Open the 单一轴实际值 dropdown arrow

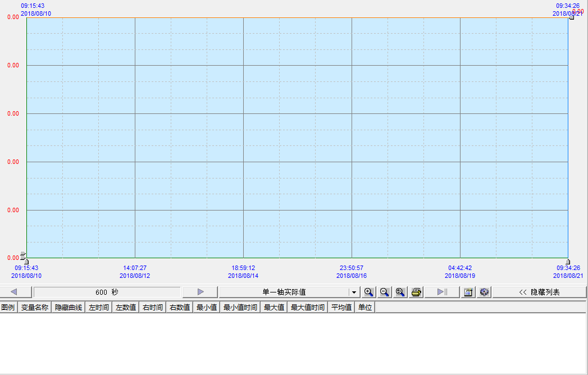(353, 292)
